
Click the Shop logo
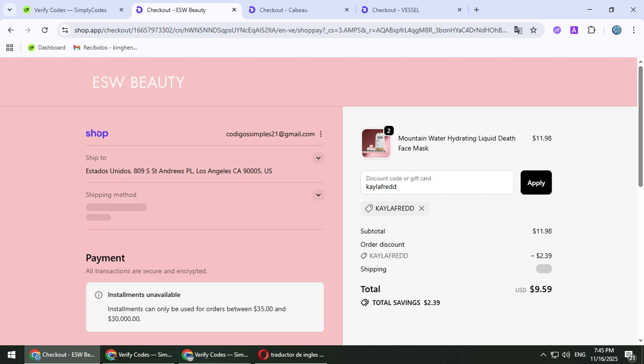tap(97, 134)
